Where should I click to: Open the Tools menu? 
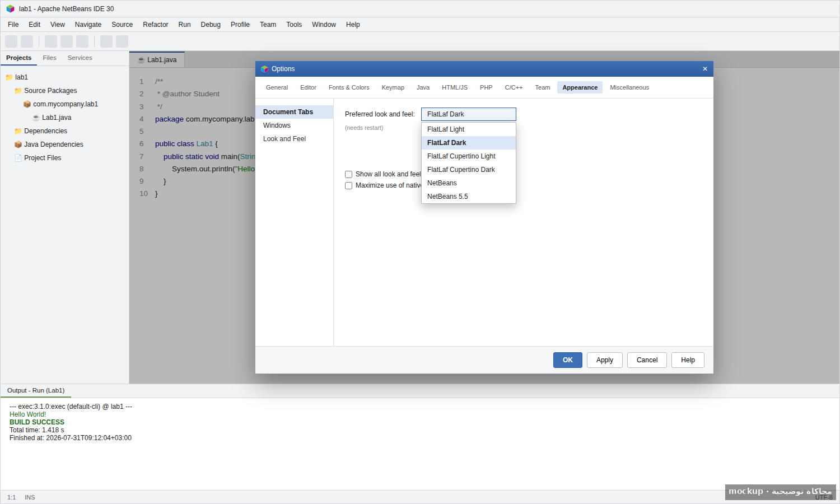294,25
